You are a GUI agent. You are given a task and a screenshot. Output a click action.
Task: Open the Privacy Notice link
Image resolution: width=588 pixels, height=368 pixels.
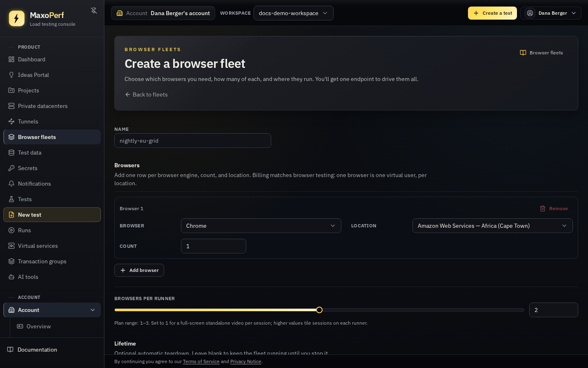point(246,361)
